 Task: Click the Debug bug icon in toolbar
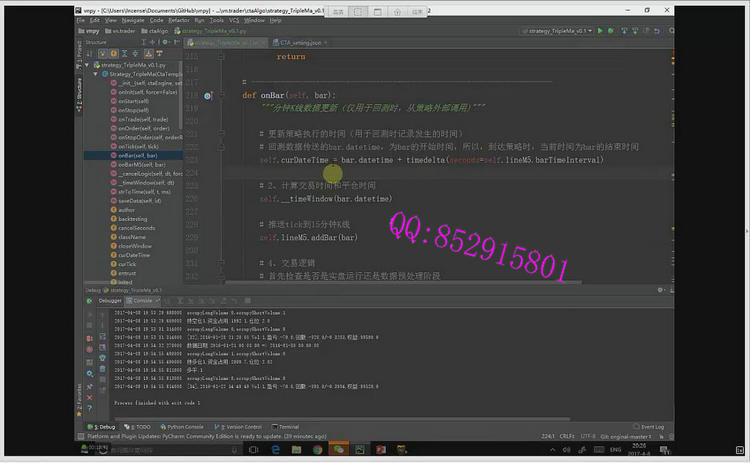click(612, 31)
